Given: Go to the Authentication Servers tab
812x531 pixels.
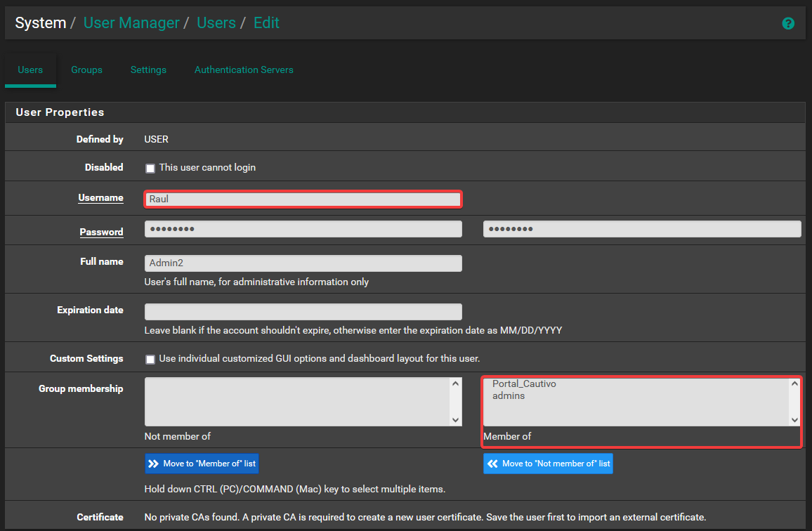Looking at the screenshot, I should (x=244, y=70).
